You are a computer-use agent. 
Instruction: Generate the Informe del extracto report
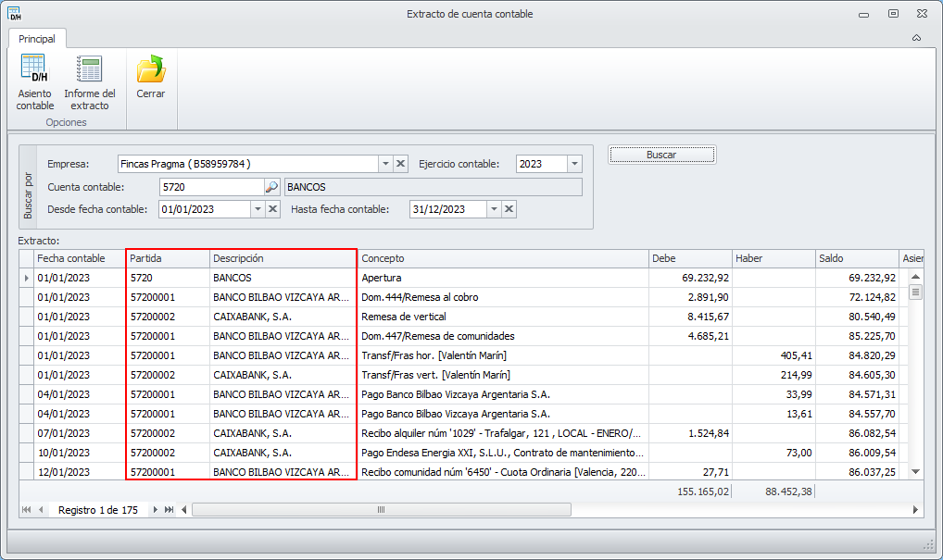(x=90, y=81)
